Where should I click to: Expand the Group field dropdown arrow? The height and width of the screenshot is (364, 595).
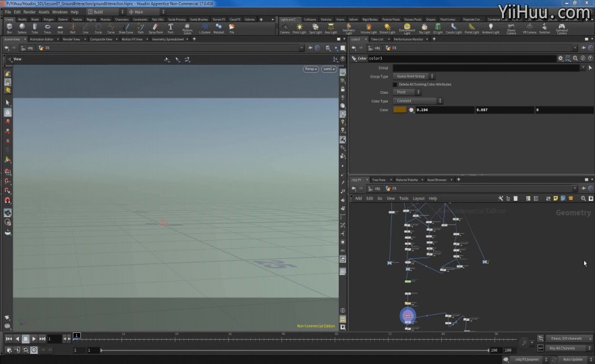[x=582, y=68]
